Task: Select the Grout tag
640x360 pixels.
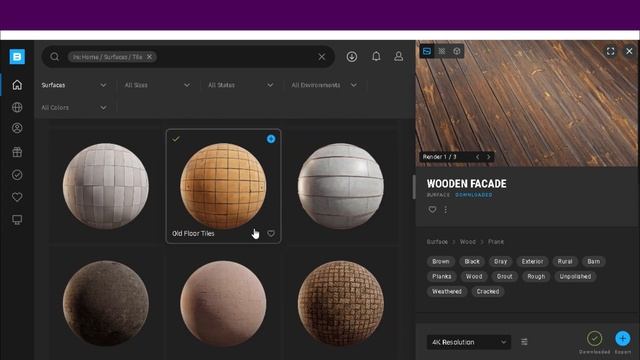Action: pos(504,276)
